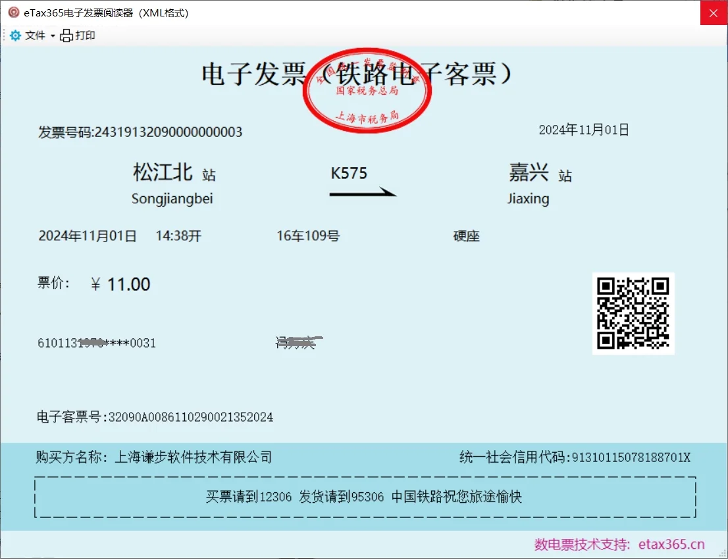Expand the 文件 dropdown arrow
728x560 pixels.
(x=53, y=36)
